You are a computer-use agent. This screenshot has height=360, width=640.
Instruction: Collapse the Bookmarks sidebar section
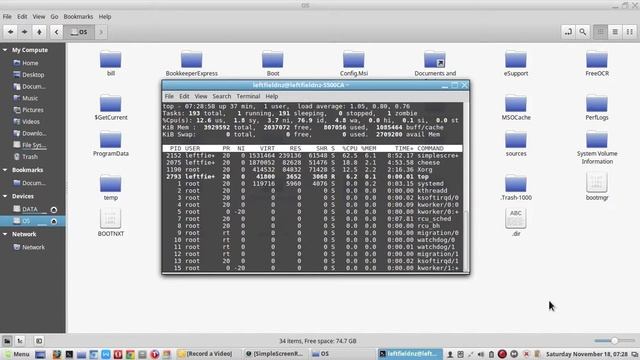pyautogui.click(x=5, y=170)
